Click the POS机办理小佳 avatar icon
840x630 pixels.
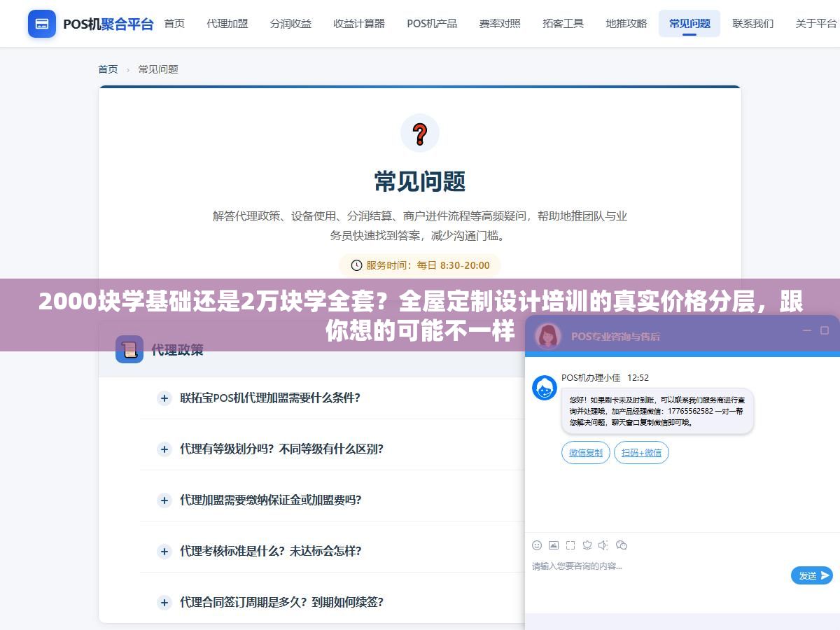(x=545, y=388)
